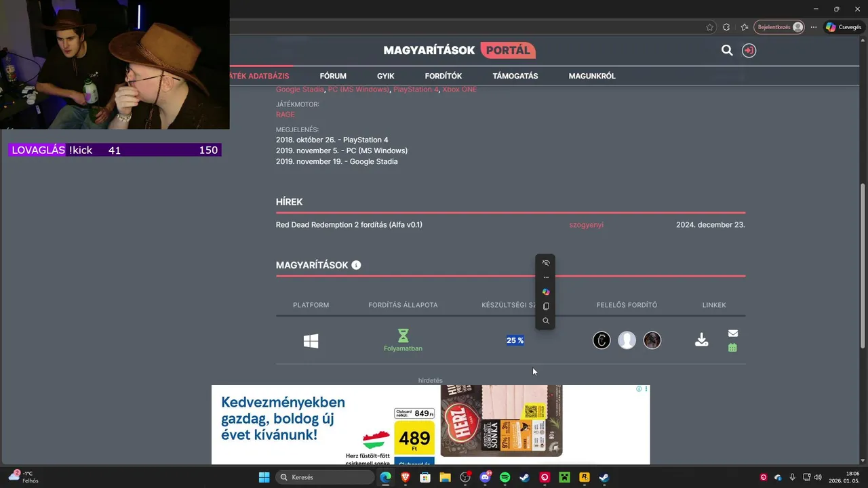Open the weather widget showing -1°C
868x488 pixels.
pos(24,476)
